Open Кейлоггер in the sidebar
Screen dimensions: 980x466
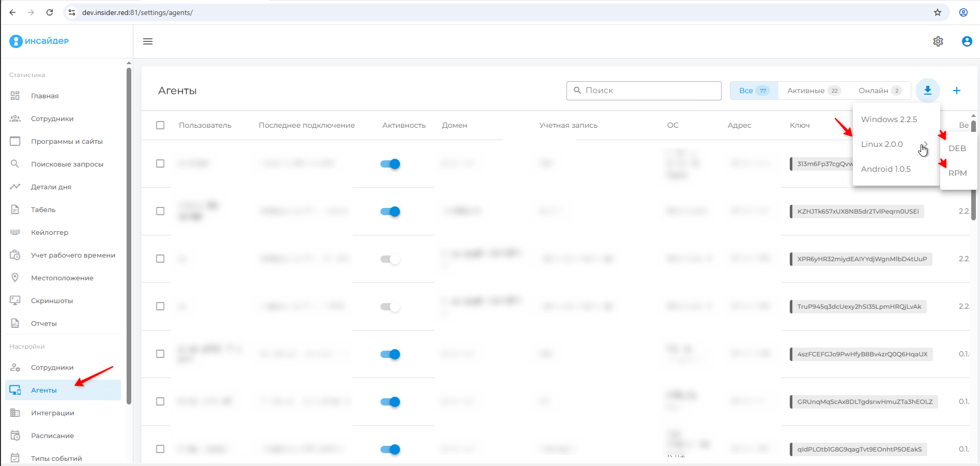pos(49,232)
